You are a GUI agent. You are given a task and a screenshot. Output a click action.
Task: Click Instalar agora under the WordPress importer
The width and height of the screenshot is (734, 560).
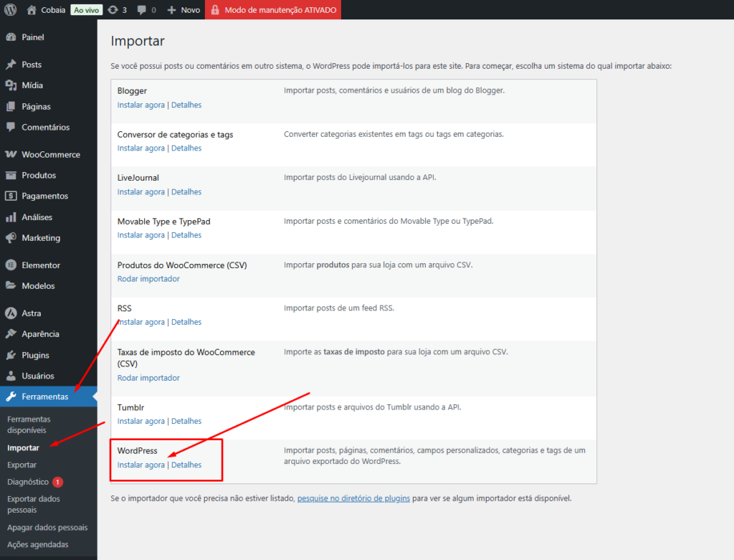pos(140,465)
